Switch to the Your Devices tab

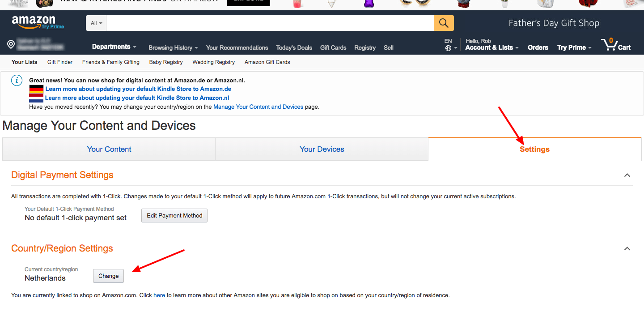(x=322, y=149)
